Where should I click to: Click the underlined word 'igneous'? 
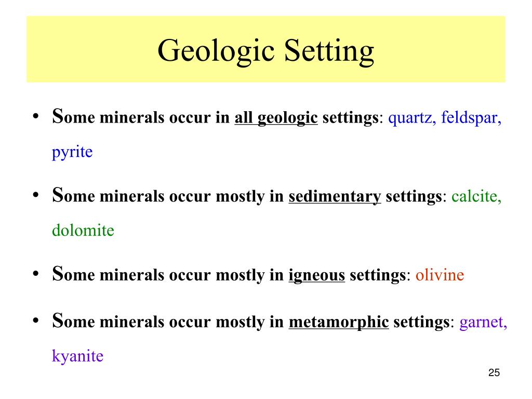coord(316,275)
